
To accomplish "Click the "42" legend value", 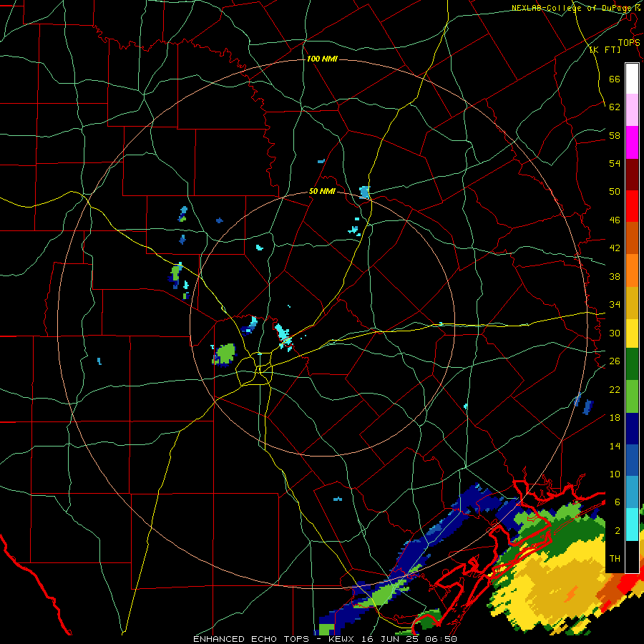I will (x=615, y=248).
